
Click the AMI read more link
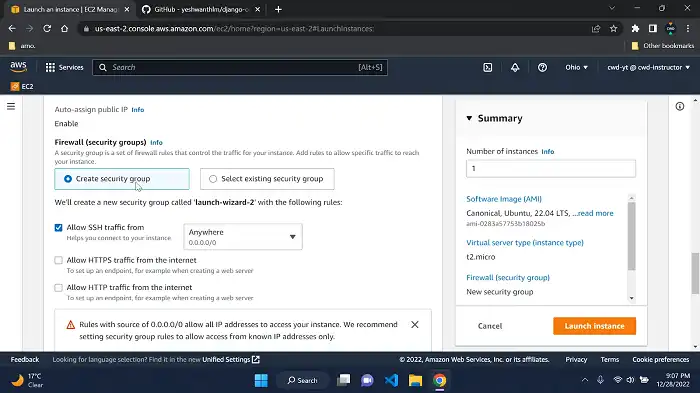click(x=596, y=213)
